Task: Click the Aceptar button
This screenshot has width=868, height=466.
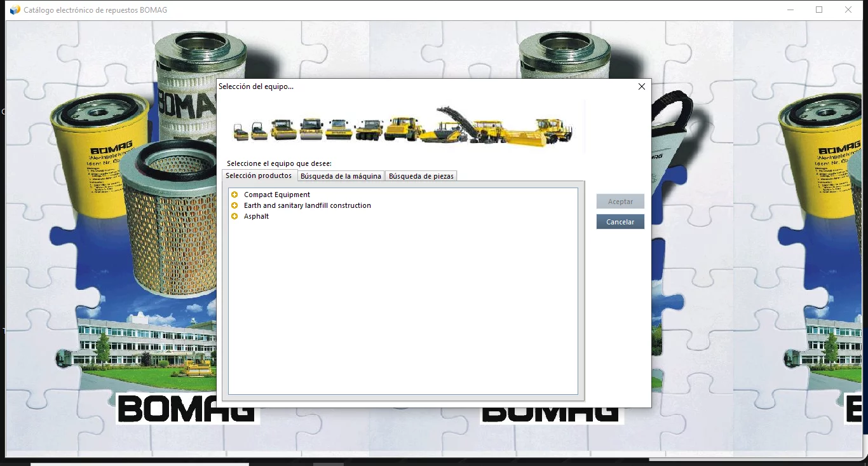Action: click(x=620, y=201)
